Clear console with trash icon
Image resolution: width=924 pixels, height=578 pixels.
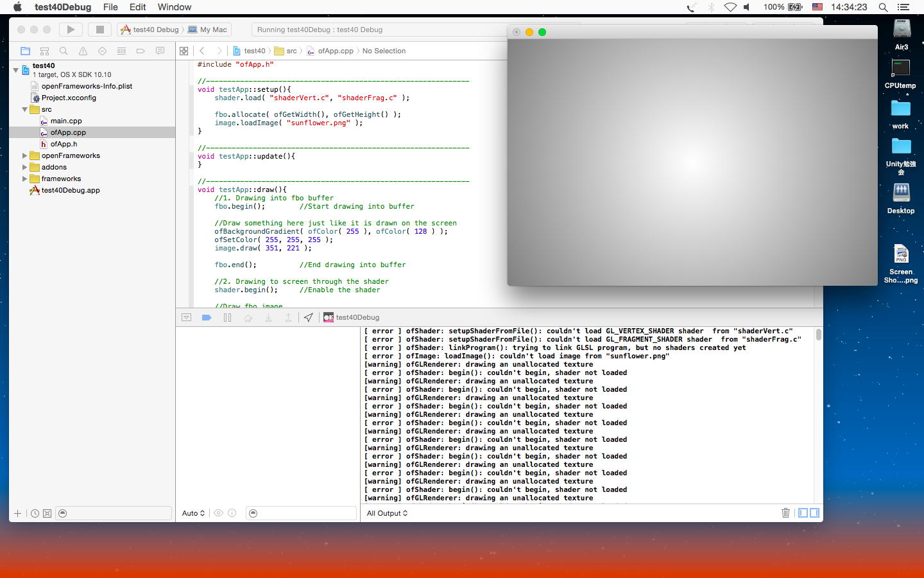(785, 512)
